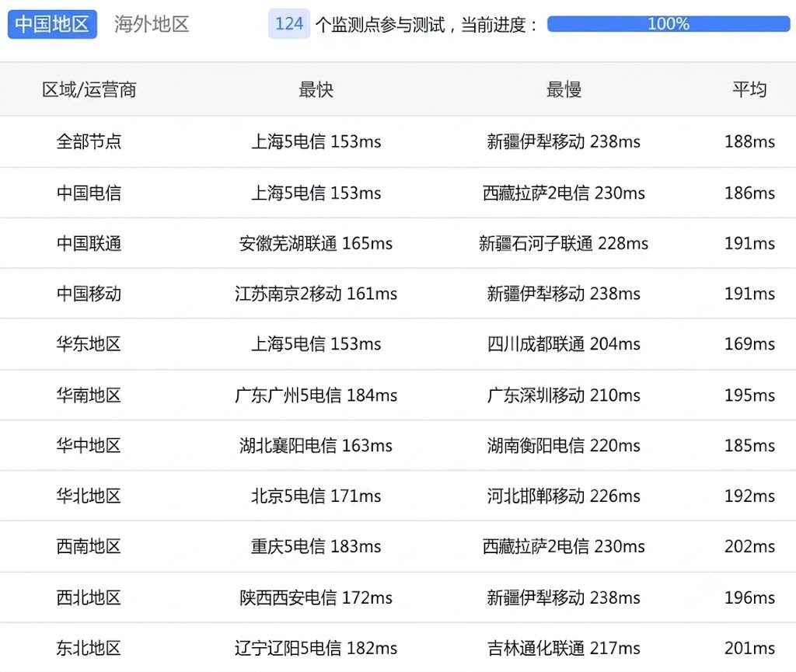Click 吉林通化联通 217ms cell

[564, 648]
